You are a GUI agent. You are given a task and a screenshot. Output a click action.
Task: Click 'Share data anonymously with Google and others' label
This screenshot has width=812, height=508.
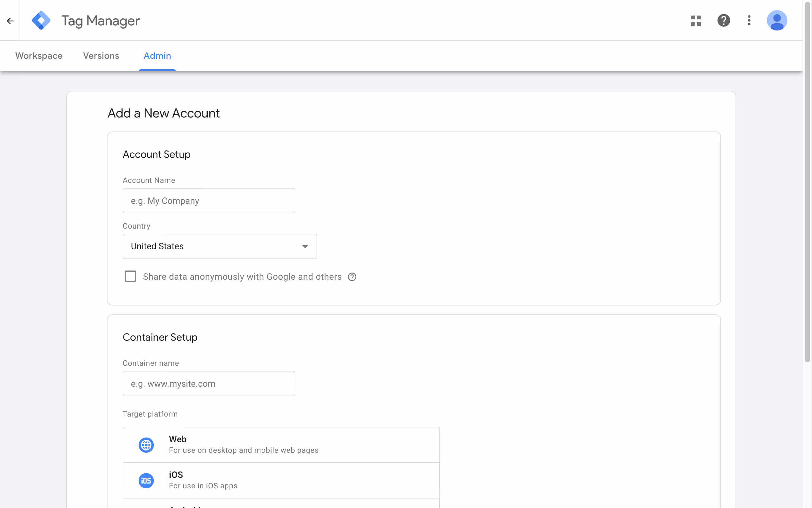click(x=242, y=277)
